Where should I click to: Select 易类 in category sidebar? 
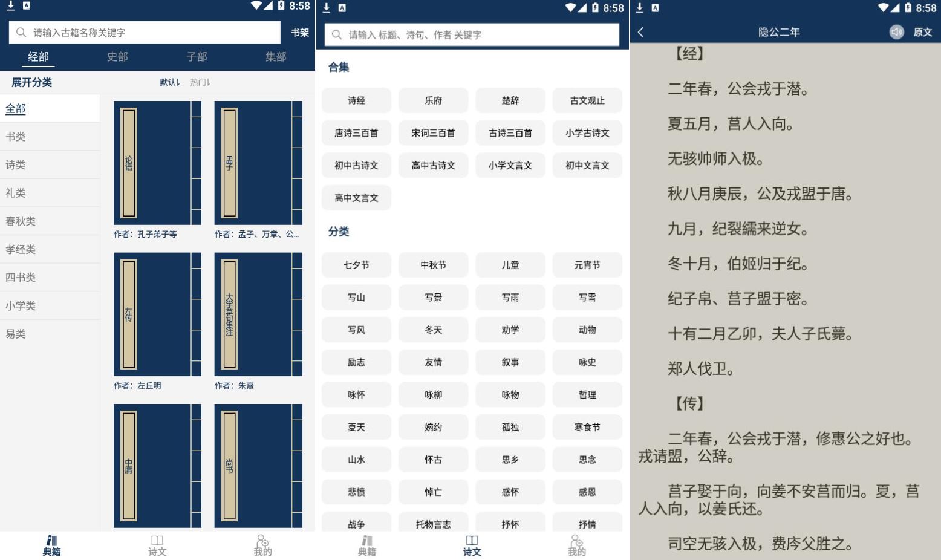click(50, 334)
